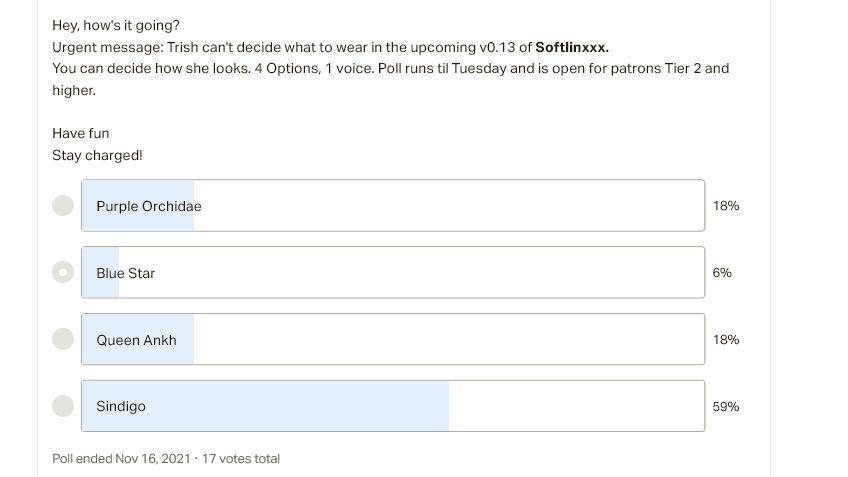Select the Purple Orchidae radio button
848x477 pixels.
pos(63,206)
